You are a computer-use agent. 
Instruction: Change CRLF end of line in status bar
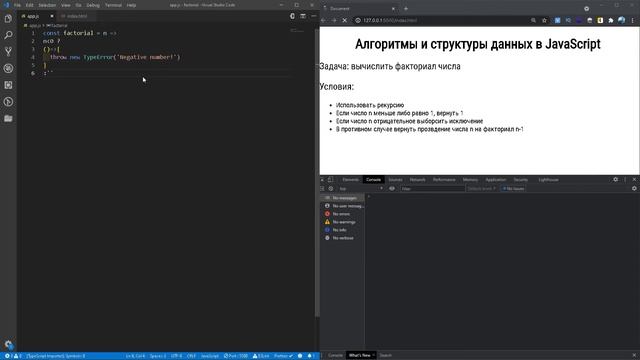191,356
